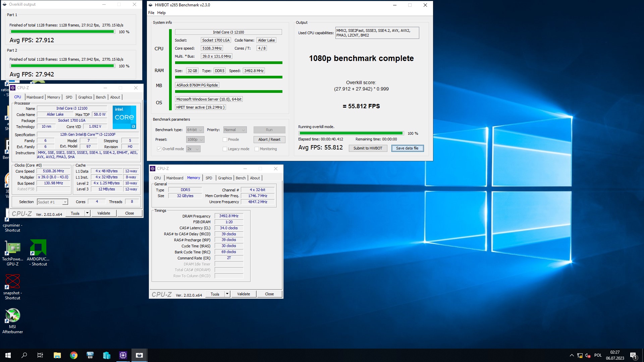
Task: Expand the Tools dropdown arrow in CPU-Z CPU window
Action: (x=87, y=213)
